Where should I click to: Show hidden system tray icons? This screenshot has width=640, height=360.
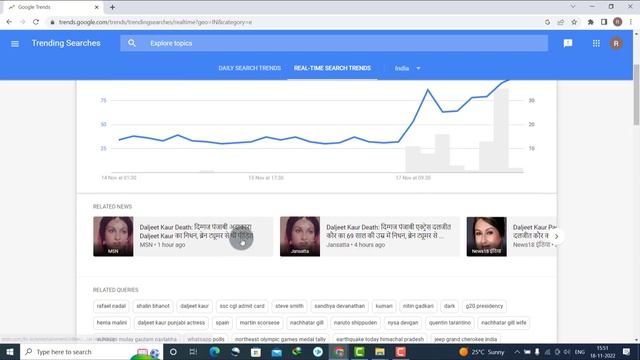(517, 352)
